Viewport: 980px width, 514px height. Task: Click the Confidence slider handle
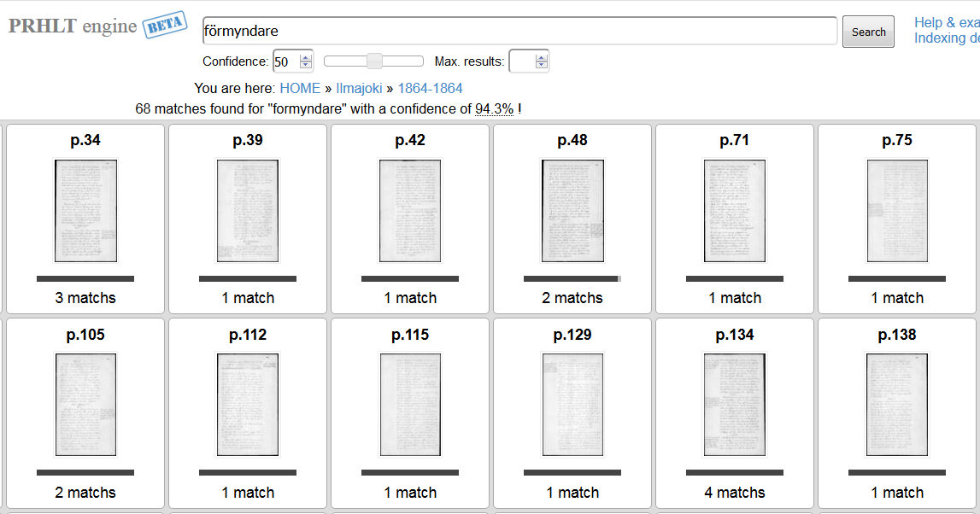373,61
